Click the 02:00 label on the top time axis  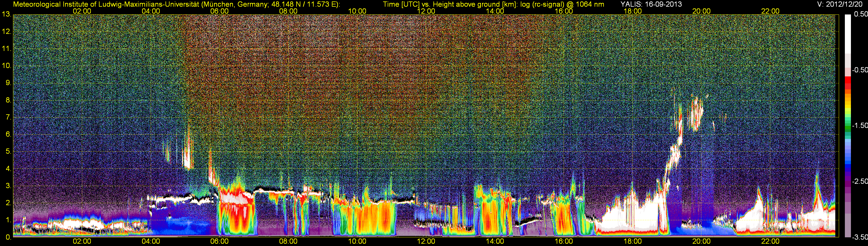pyautogui.click(x=82, y=11)
